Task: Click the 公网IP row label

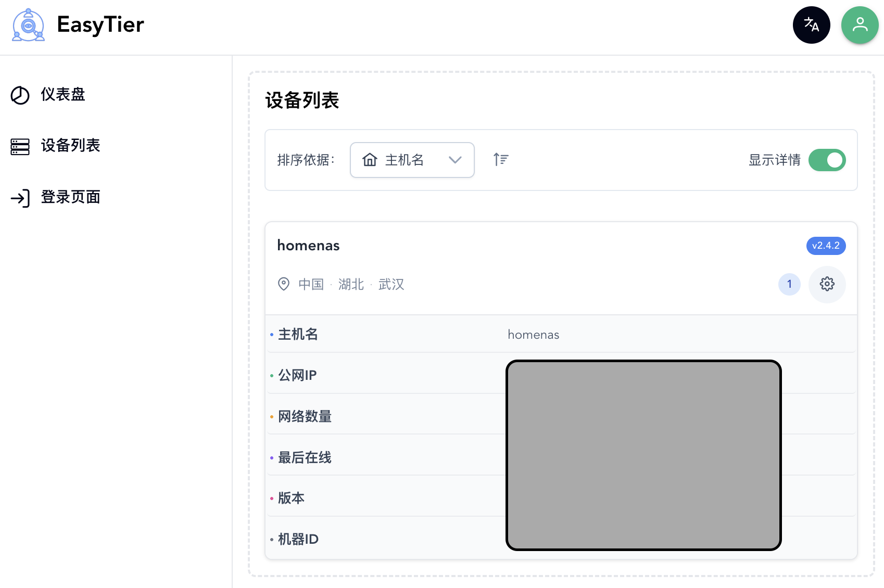Action: coord(297,375)
